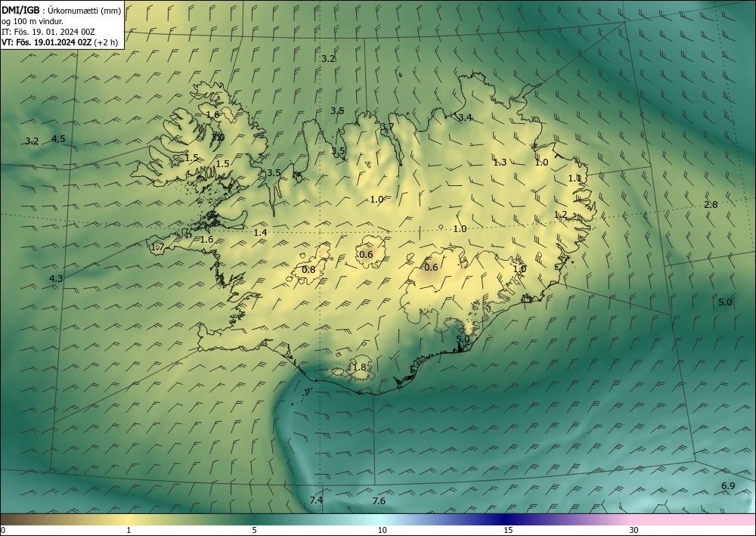Viewport: 756px width, 536px height.
Task: Click the 1 tick on the color scale
Action: (x=129, y=531)
